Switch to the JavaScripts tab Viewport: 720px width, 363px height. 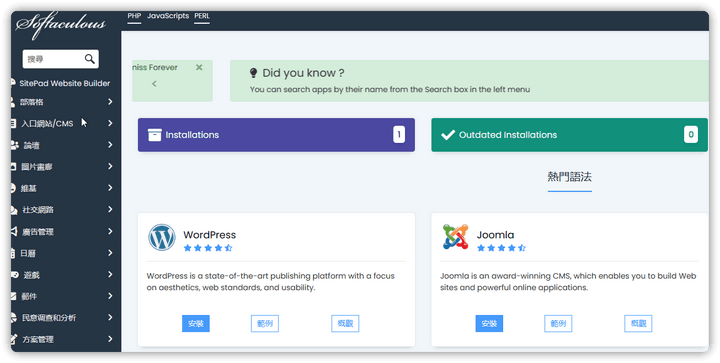click(x=168, y=16)
